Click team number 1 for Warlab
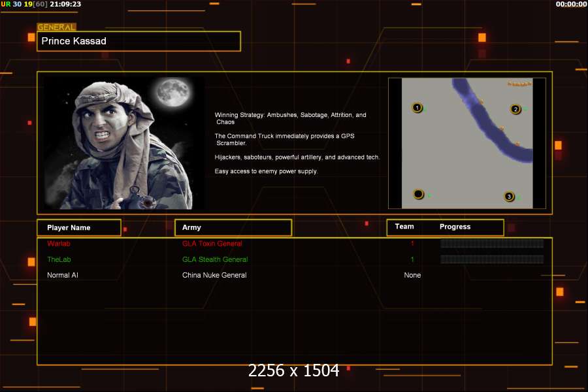This screenshot has width=588, height=392. (x=412, y=244)
